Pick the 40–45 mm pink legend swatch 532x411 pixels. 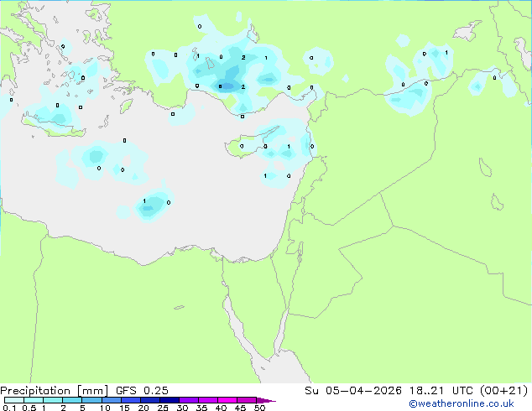tap(227, 400)
